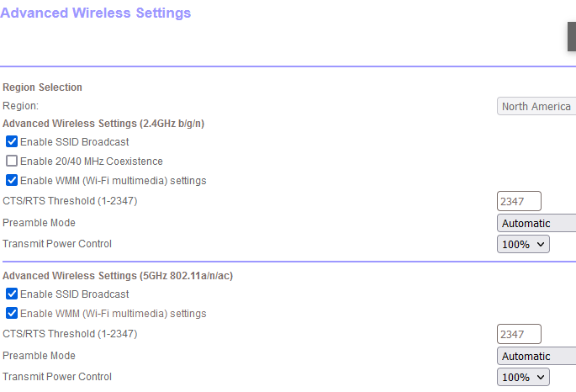Screen dimensions: 576x392
Task: Click the 5GHz 802.11a/n/ac section heading
Action: click(x=117, y=275)
